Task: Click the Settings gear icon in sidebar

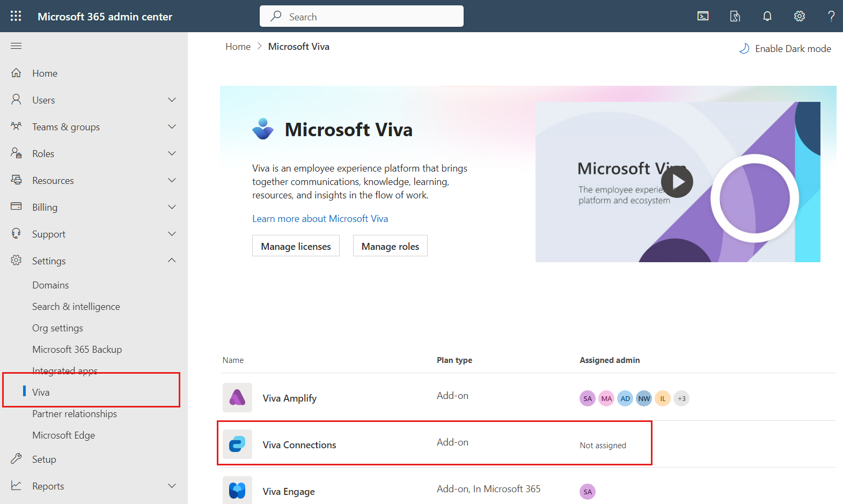Action: point(16,261)
